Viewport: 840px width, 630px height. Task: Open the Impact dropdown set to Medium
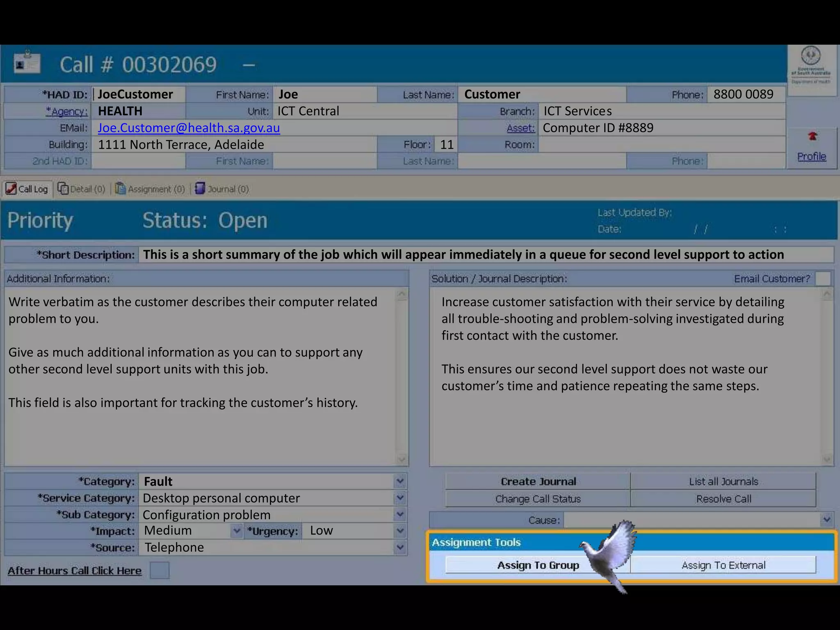point(237,531)
